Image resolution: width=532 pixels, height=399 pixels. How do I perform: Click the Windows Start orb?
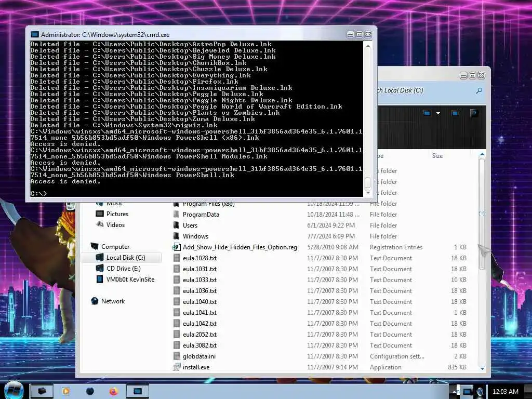14,390
